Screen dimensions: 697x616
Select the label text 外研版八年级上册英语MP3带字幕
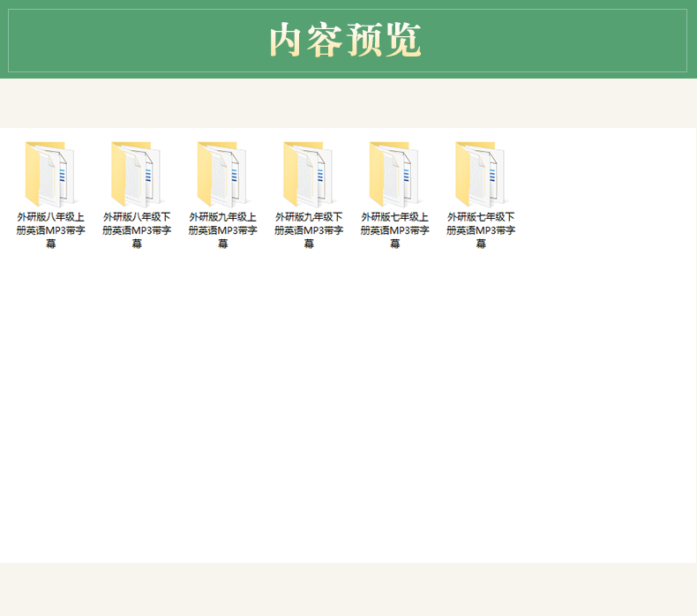coord(50,230)
